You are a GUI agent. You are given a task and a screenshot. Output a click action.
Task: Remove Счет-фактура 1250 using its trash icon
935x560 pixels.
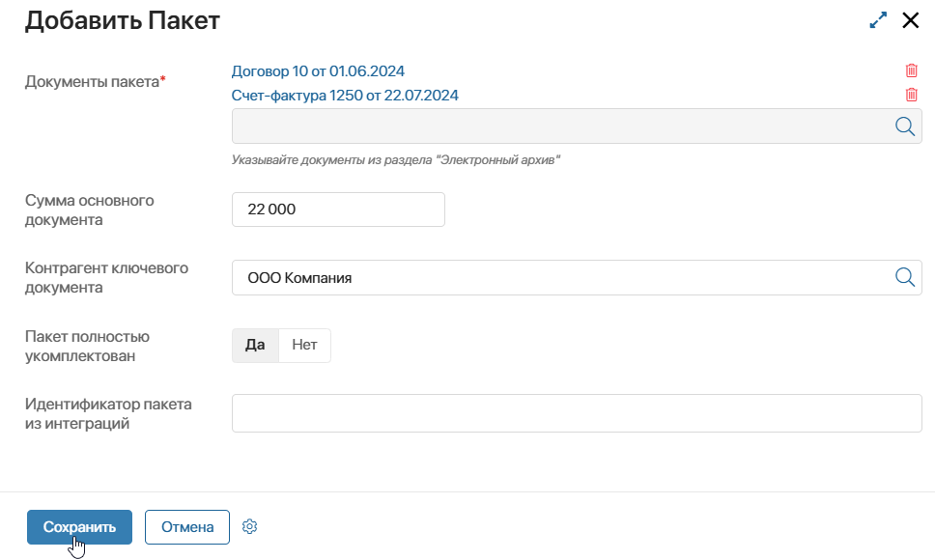pos(911,95)
